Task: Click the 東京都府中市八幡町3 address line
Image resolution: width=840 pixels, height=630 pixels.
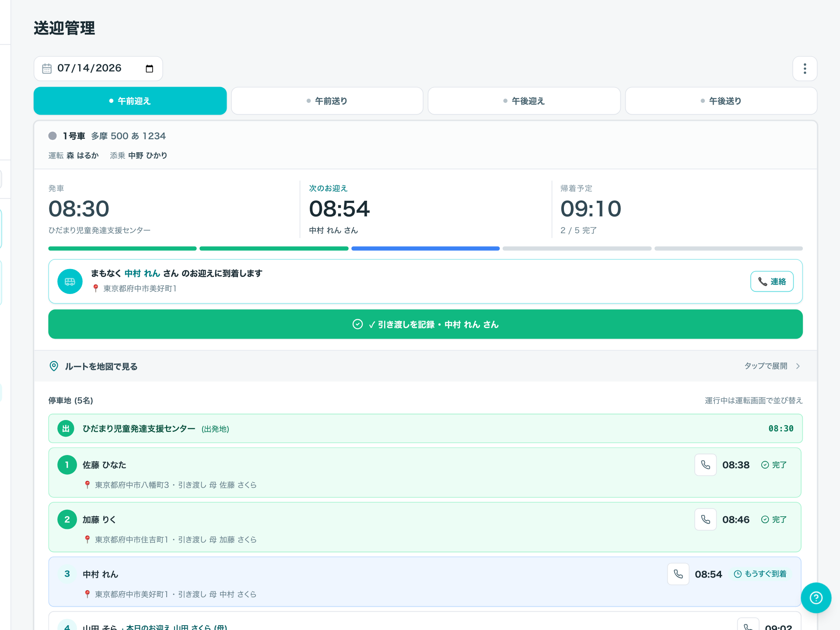Action: click(132, 485)
